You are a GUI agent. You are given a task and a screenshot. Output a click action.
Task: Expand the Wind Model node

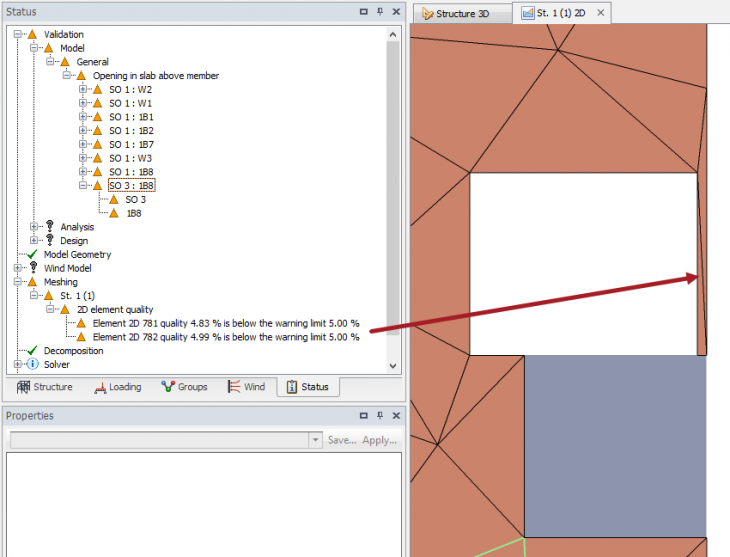(x=18, y=268)
